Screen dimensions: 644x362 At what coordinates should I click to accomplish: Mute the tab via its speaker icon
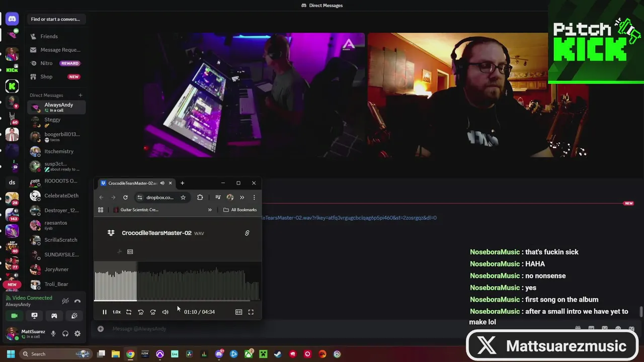point(162,183)
